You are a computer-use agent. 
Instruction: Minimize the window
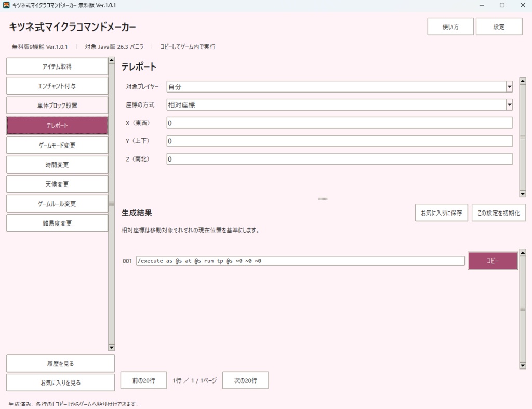coord(482,5)
